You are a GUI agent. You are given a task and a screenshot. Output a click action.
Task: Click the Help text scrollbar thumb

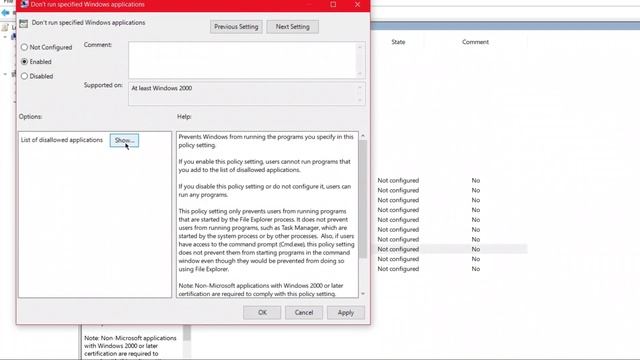pyautogui.click(x=363, y=199)
